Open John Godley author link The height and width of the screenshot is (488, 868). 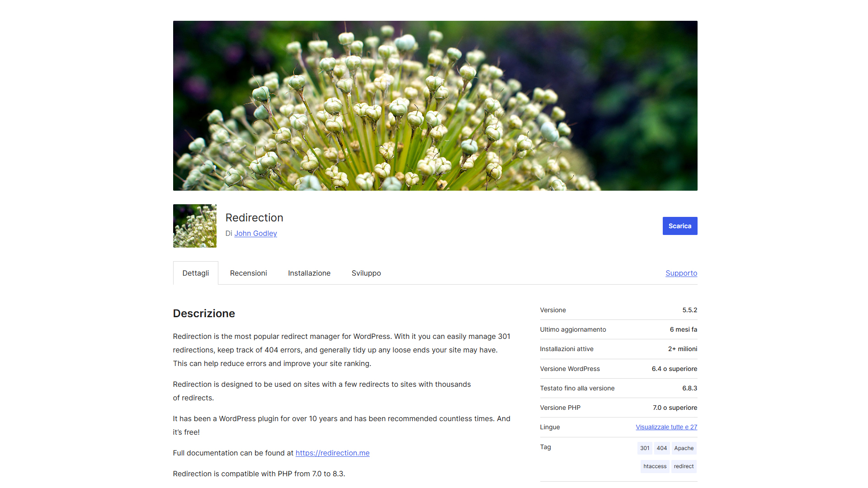click(x=255, y=233)
